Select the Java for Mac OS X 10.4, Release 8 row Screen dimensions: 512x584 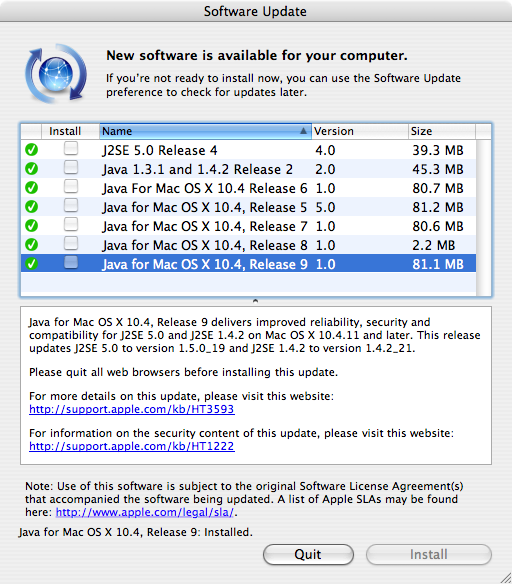248,245
